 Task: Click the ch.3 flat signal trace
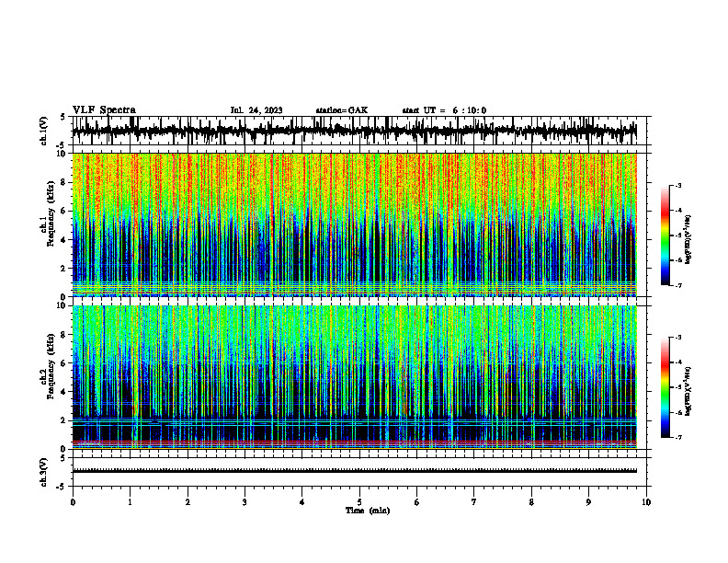pyautogui.click(x=355, y=471)
